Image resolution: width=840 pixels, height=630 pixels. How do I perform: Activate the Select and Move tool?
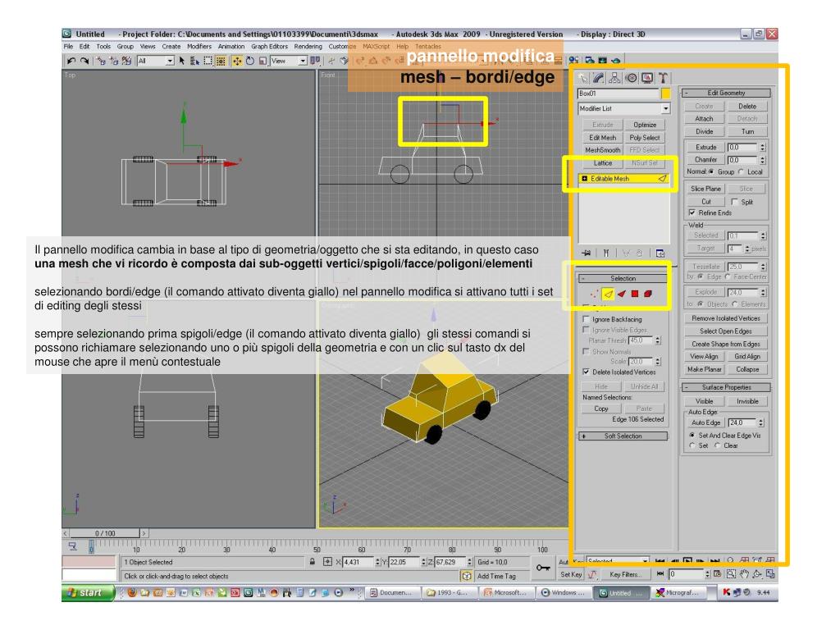point(237,61)
